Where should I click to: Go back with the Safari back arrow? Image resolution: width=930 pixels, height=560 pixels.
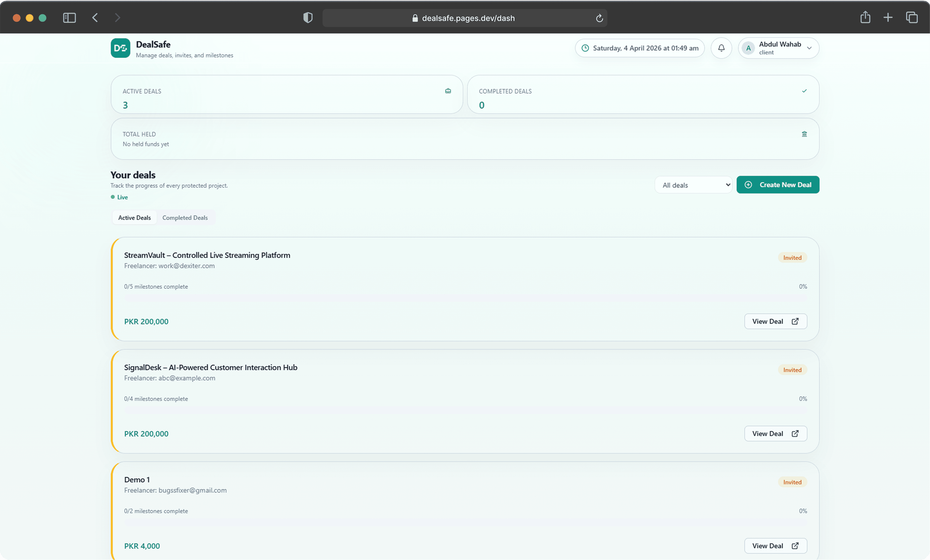[x=95, y=18]
